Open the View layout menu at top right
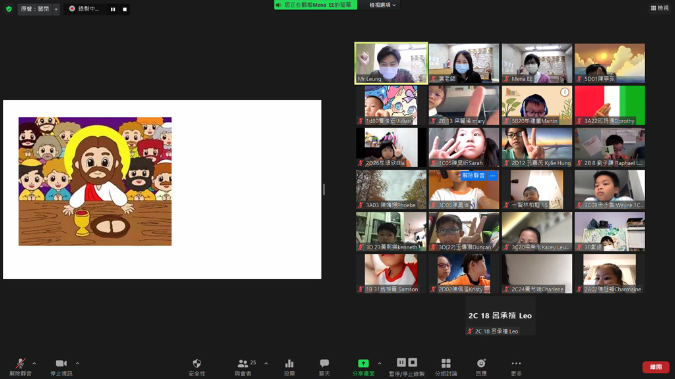Screen dimensions: 675x379 point(660,8)
